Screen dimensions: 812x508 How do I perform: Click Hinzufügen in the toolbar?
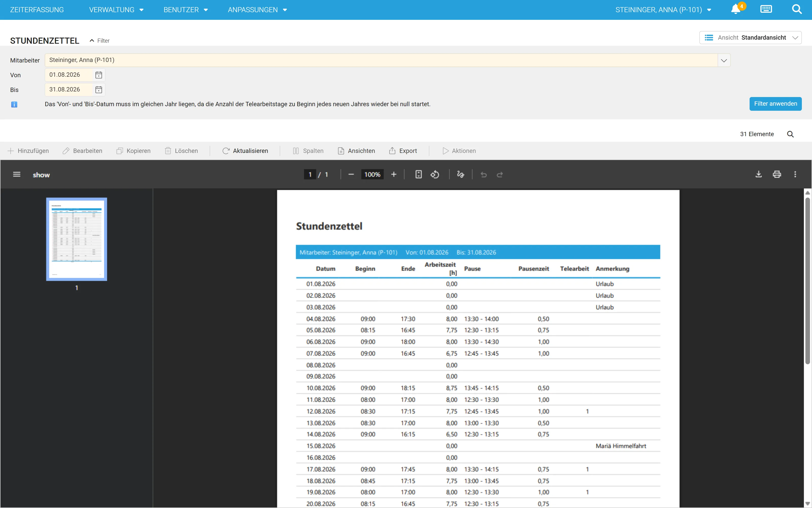pos(28,151)
